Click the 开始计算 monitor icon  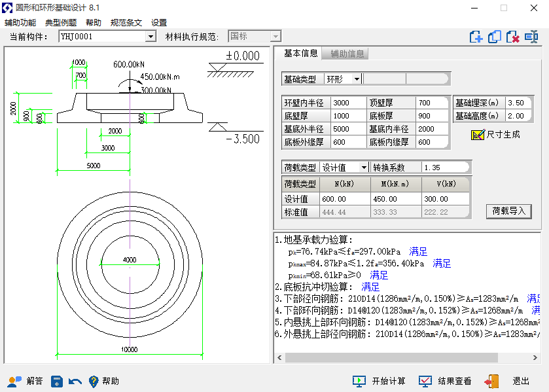point(359,381)
